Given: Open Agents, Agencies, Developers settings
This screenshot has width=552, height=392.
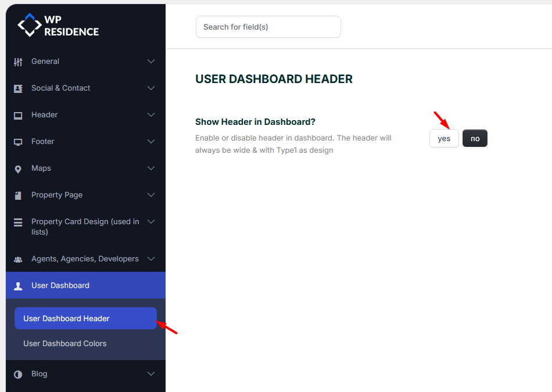Looking at the screenshot, I should pos(85,259).
